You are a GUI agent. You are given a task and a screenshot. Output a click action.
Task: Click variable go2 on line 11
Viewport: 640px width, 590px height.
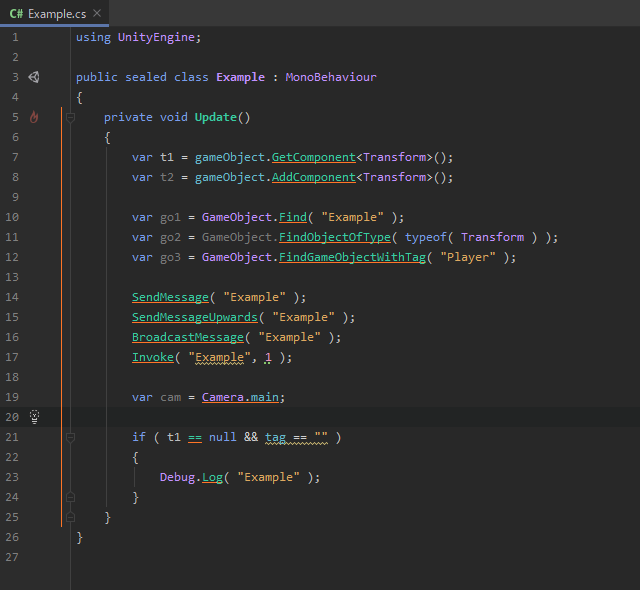click(x=170, y=237)
